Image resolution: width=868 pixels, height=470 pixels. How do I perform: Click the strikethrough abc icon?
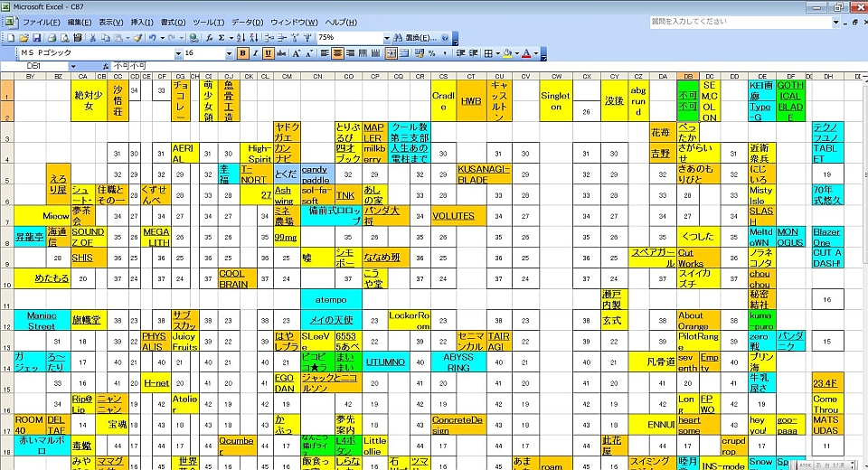(281, 53)
